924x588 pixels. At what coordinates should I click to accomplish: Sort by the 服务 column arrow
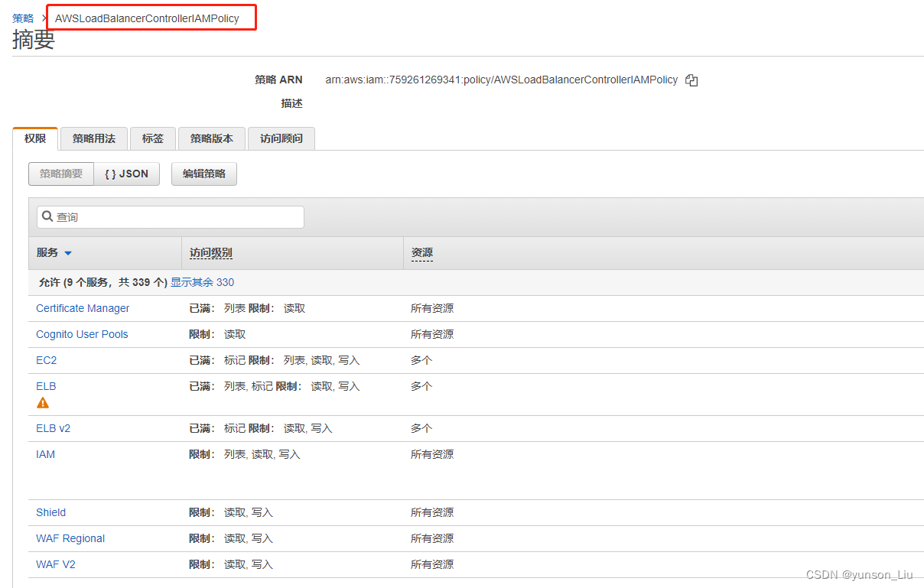[x=68, y=253]
